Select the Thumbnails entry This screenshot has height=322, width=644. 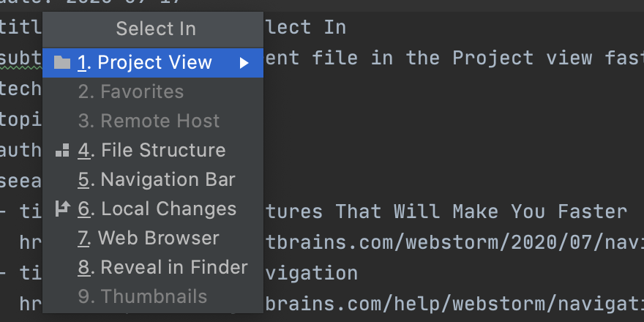[x=142, y=296]
